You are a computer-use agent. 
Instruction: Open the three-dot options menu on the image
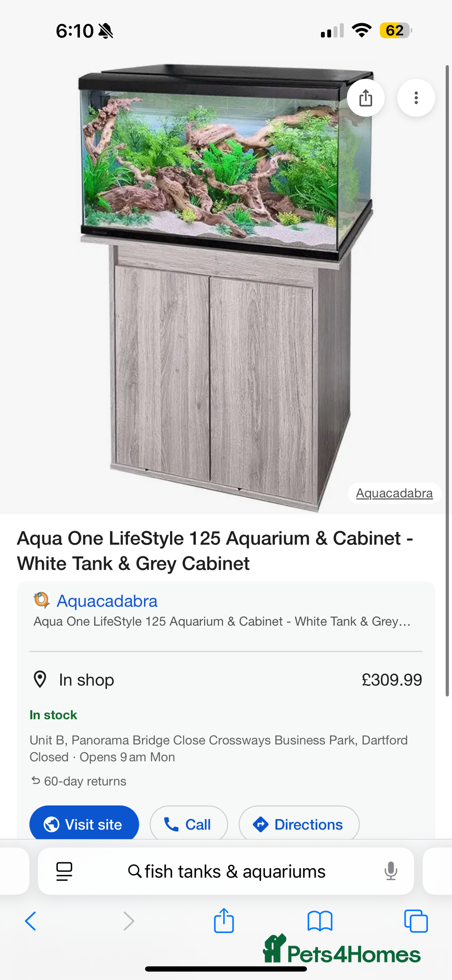[x=416, y=98]
